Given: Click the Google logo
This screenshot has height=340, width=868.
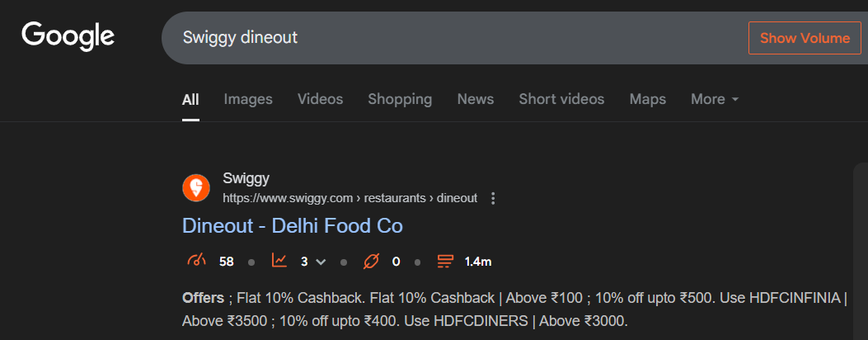Looking at the screenshot, I should tap(68, 37).
